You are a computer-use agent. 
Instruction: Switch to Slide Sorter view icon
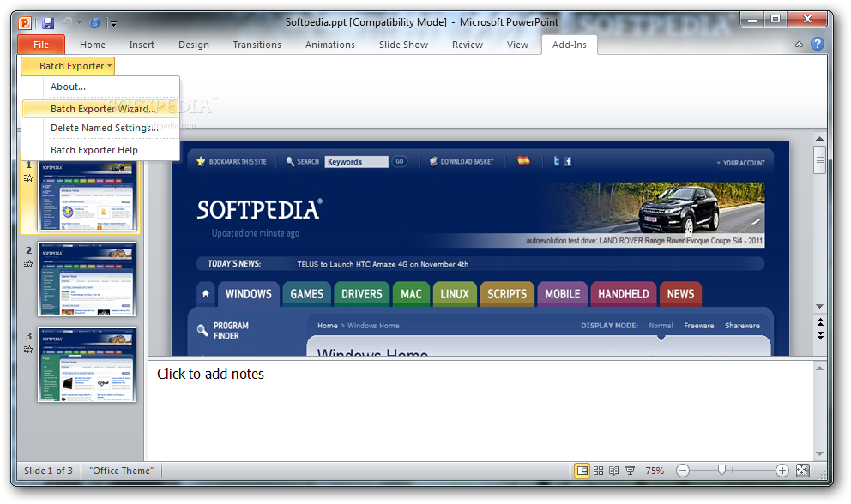point(598,471)
